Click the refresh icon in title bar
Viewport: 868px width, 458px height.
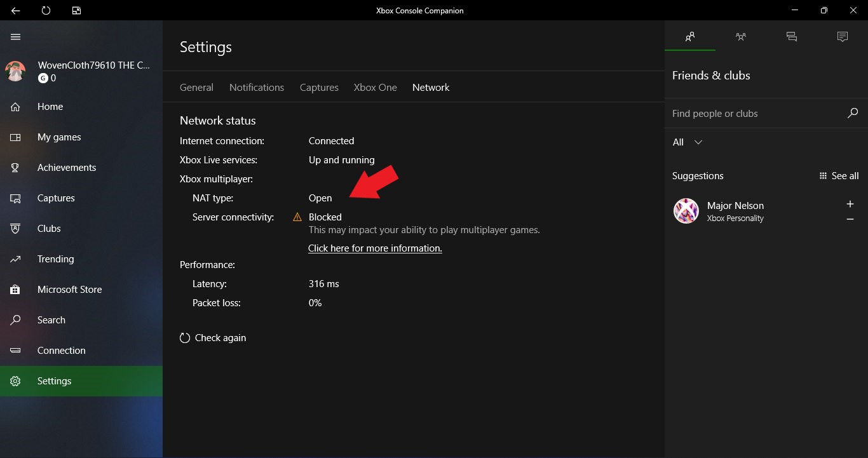[x=46, y=11]
